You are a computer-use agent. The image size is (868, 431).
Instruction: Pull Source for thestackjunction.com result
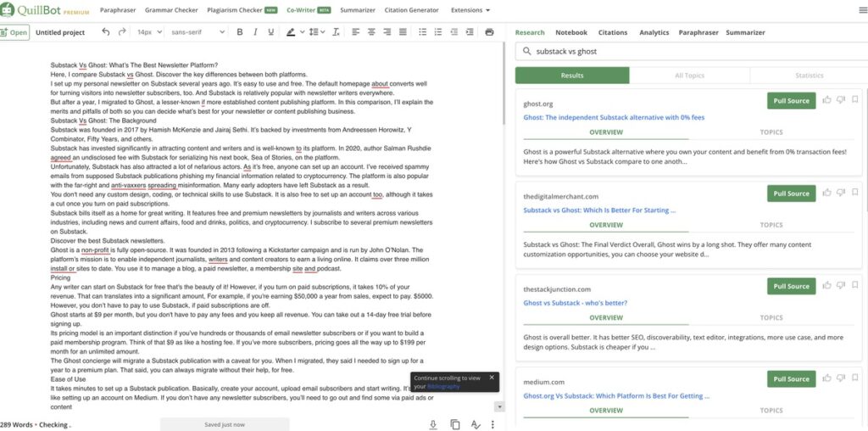[792, 286]
